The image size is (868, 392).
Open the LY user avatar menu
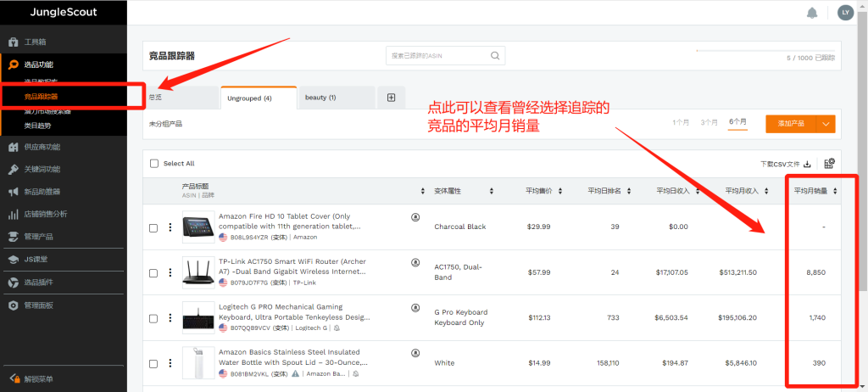pyautogui.click(x=845, y=13)
